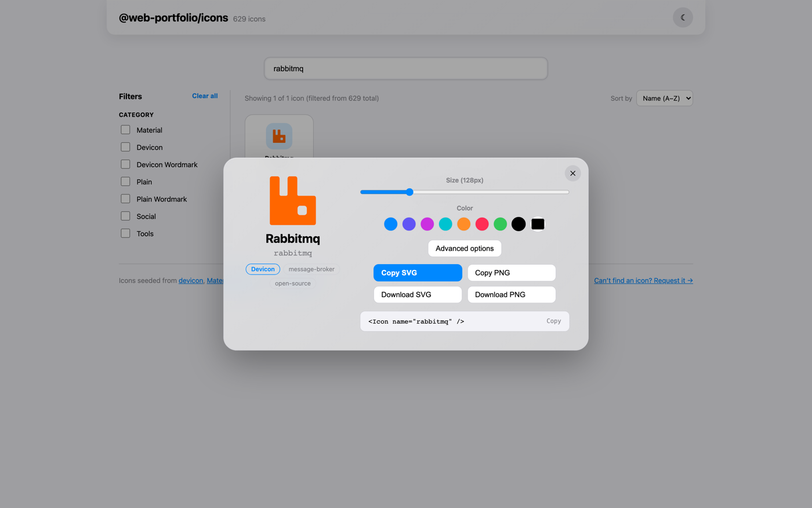Click the Devicon tag pill
This screenshot has width=812, height=508.
[263, 269]
